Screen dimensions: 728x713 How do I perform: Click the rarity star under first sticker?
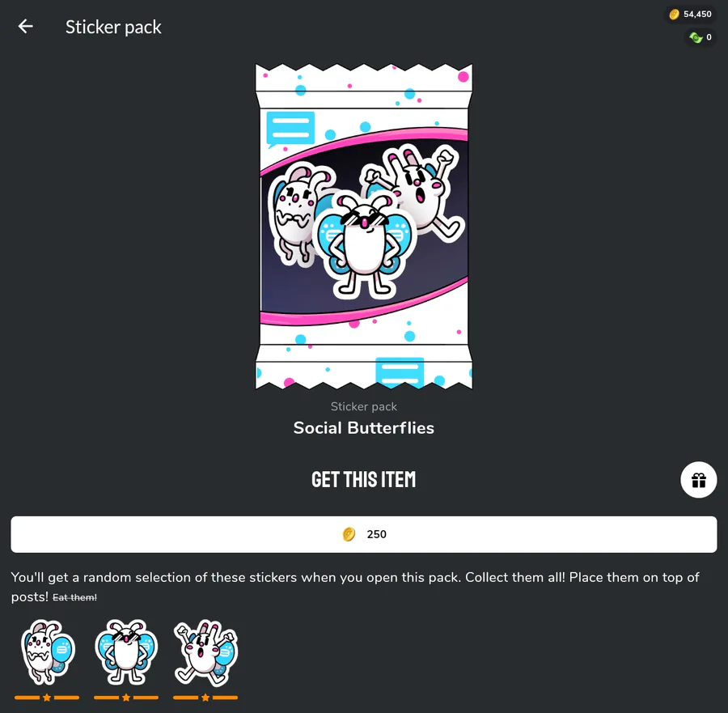click(47, 697)
